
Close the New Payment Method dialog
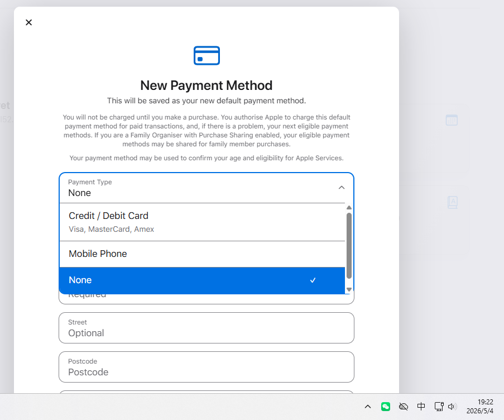point(28,22)
